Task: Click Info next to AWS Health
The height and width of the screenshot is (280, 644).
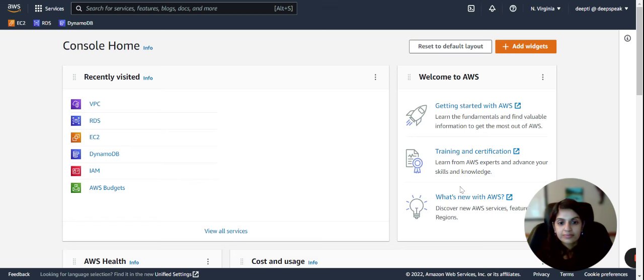Action: click(134, 262)
